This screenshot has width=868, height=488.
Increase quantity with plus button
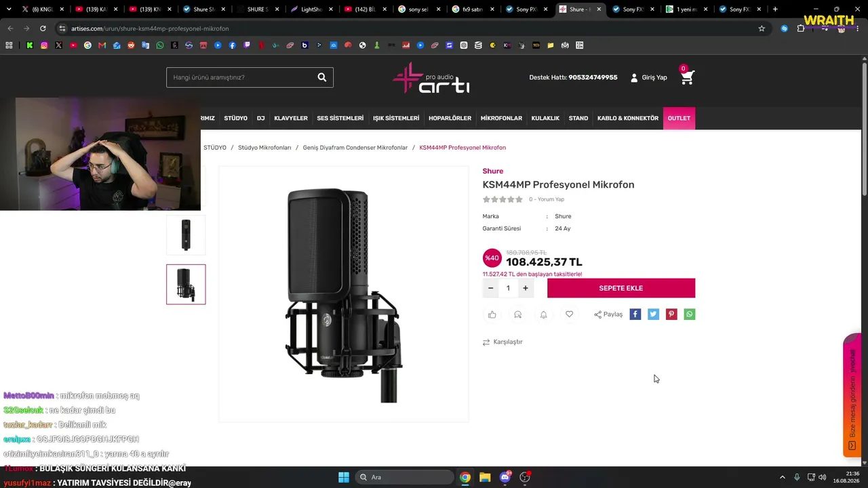(x=525, y=288)
